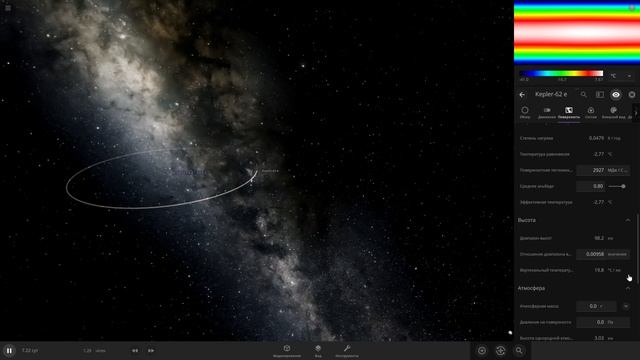The image size is (640, 360).
Task: Search within Kepler-62 e properties
Action: [x=584, y=95]
